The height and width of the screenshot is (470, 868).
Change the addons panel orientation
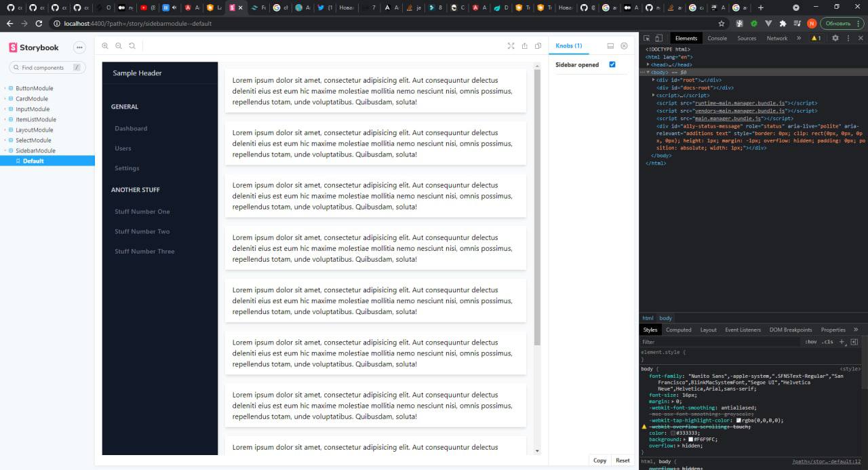point(610,46)
